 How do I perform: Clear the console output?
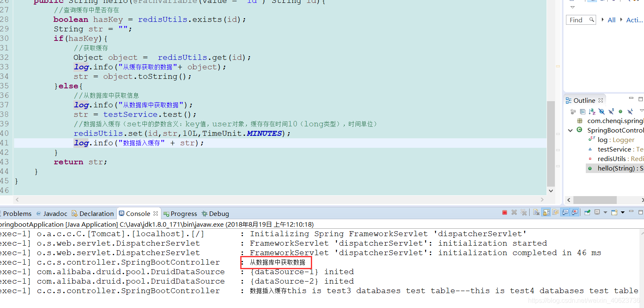click(x=536, y=212)
